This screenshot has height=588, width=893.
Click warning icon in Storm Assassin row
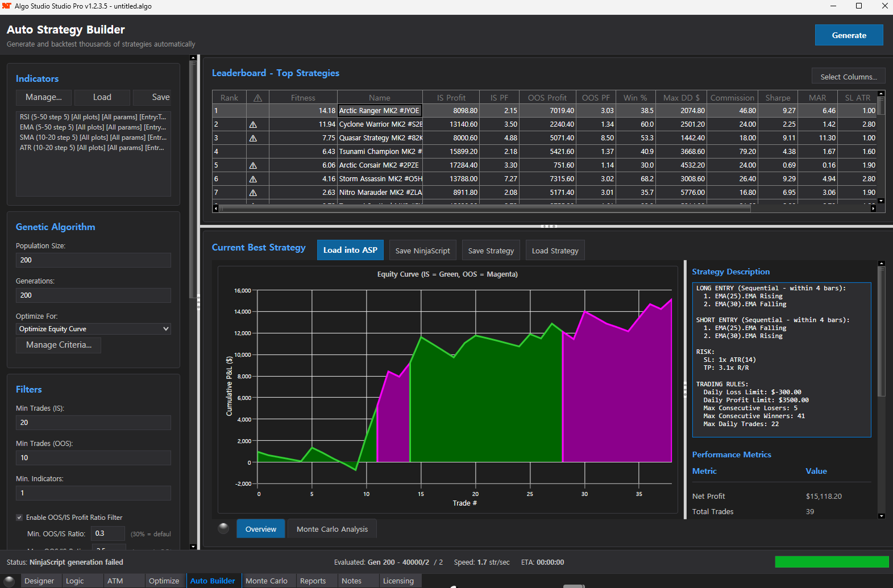pos(253,179)
